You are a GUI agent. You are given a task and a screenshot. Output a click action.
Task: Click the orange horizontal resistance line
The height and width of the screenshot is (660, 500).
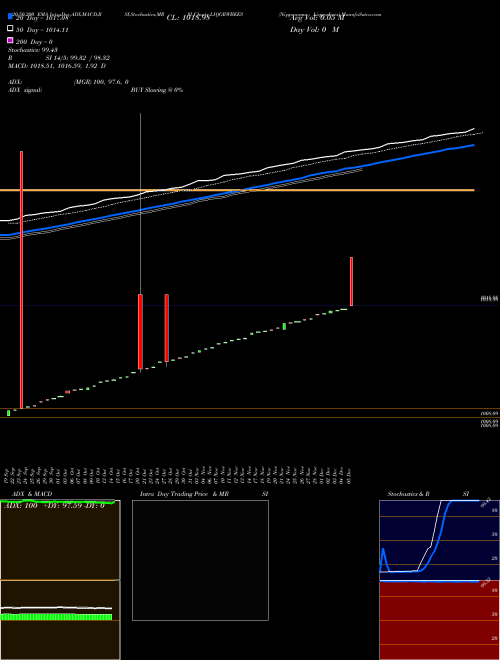coord(237,190)
